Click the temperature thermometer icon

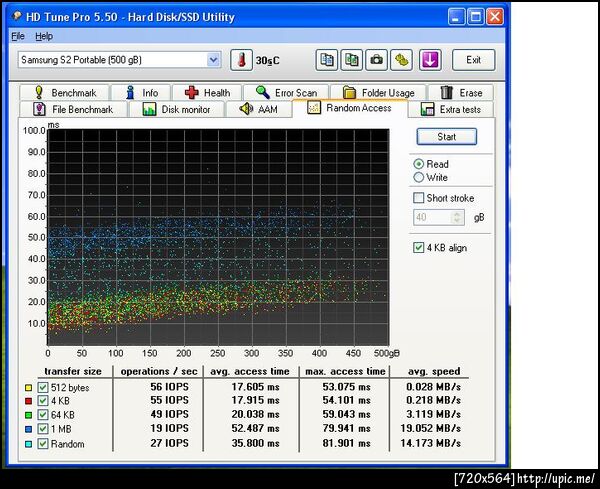241,60
